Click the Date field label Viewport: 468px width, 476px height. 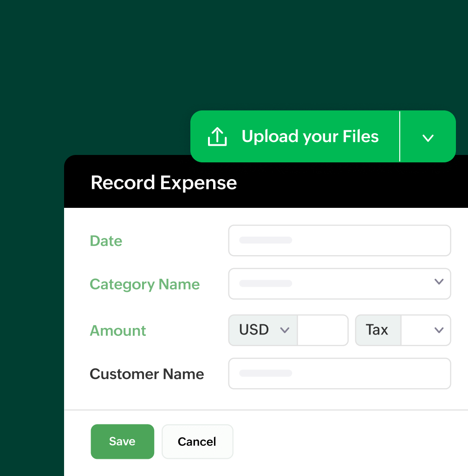pos(106,241)
